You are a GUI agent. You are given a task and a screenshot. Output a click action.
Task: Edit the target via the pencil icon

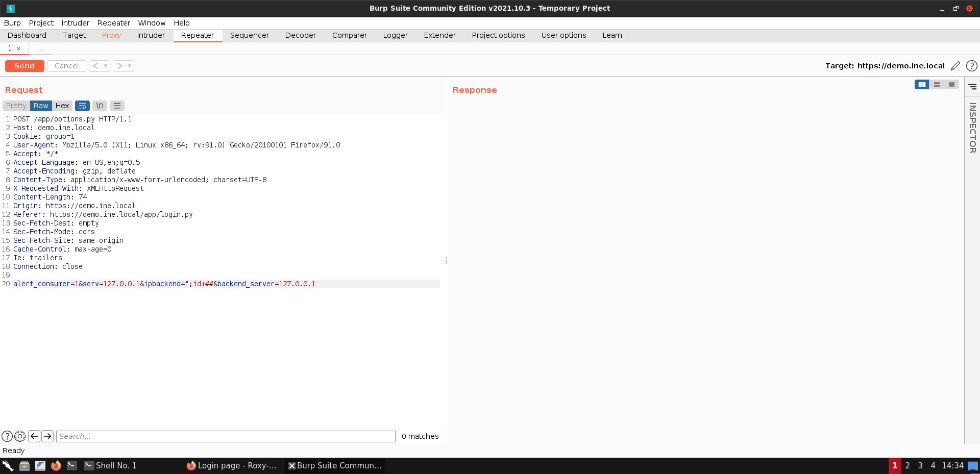tap(955, 66)
